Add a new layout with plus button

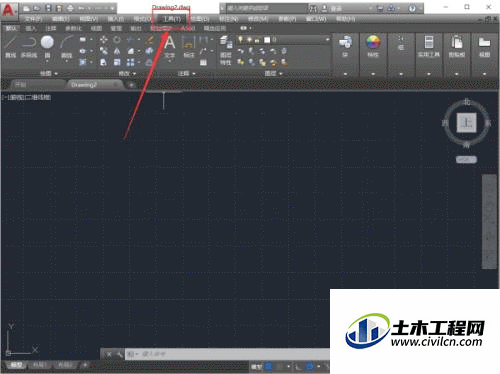click(x=85, y=365)
